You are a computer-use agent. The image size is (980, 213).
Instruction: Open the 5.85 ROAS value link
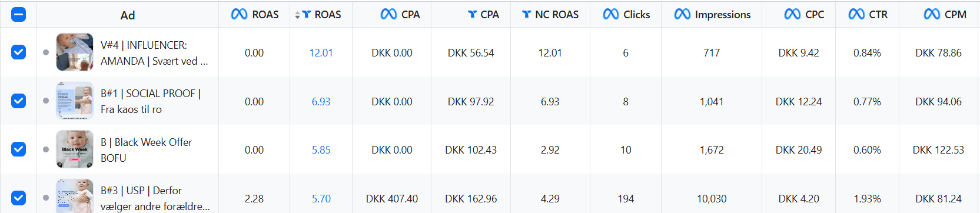321,150
